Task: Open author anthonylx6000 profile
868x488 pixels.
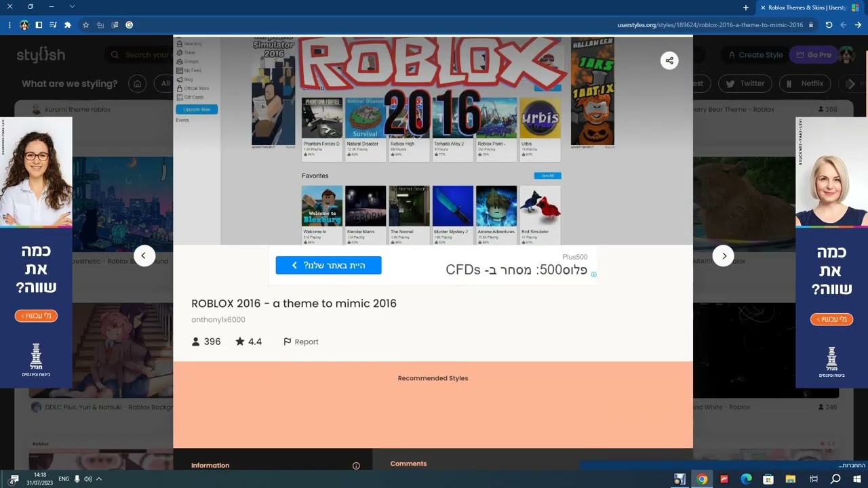Action: coord(218,319)
